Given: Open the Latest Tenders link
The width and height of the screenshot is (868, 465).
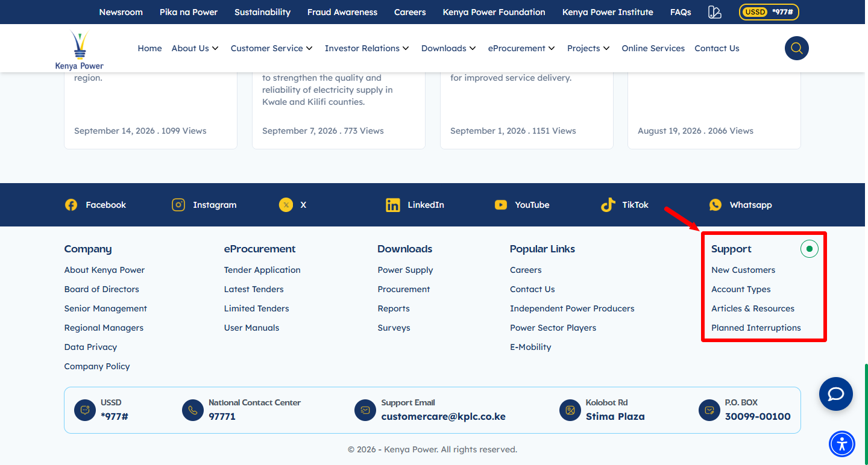Looking at the screenshot, I should pyautogui.click(x=254, y=289).
